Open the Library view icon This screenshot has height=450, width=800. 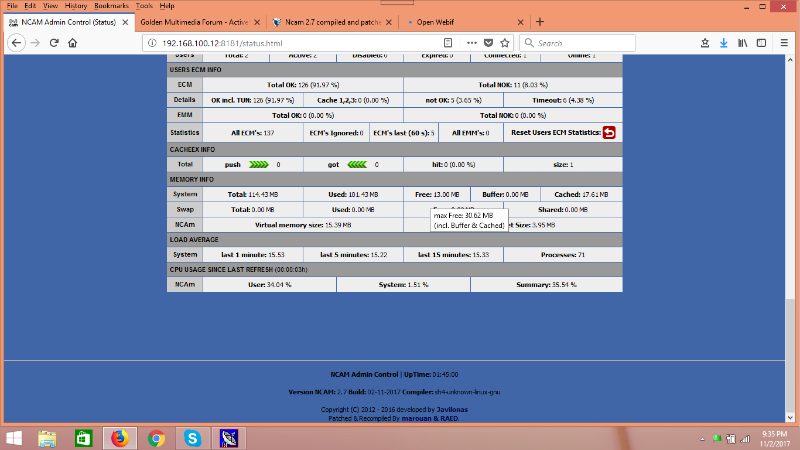pos(742,43)
